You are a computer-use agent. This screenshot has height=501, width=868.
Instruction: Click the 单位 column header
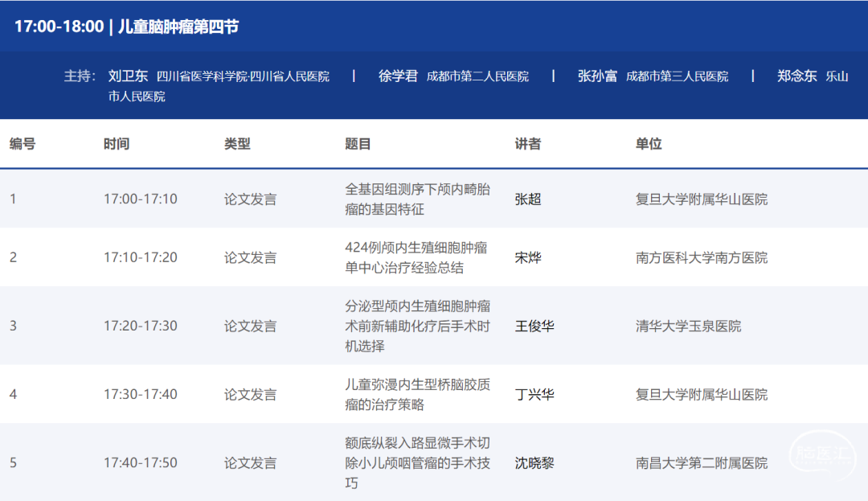click(649, 144)
